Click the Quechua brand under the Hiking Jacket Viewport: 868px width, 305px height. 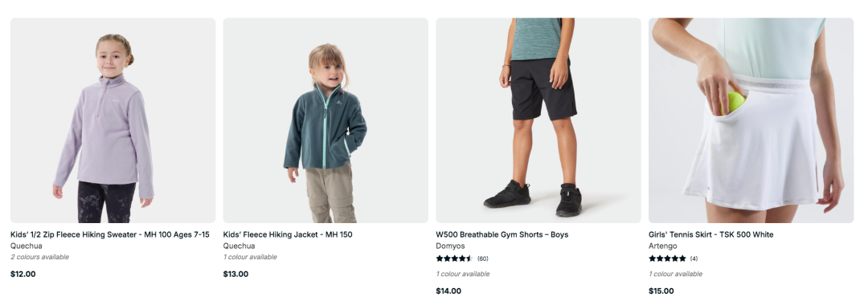tap(240, 246)
